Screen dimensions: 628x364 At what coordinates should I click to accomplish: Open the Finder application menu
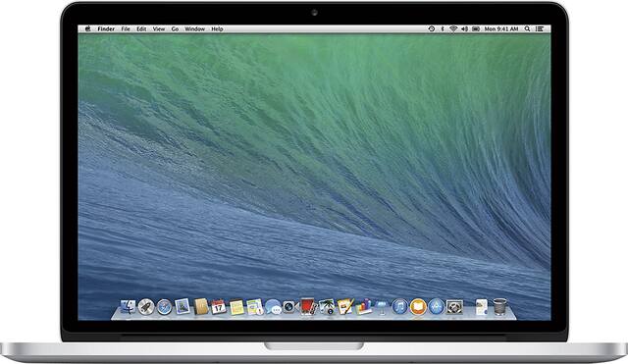point(106,28)
